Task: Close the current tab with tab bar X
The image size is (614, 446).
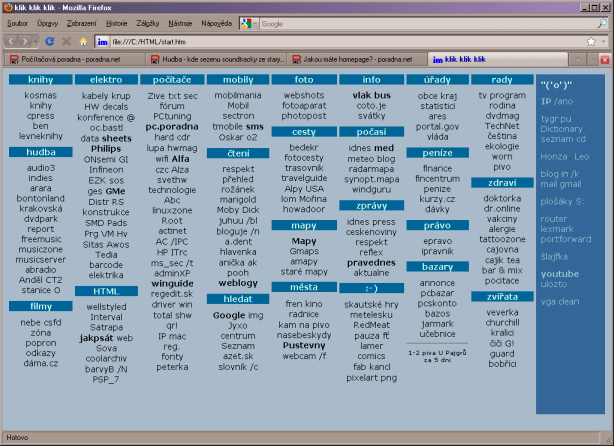Action: (x=605, y=59)
